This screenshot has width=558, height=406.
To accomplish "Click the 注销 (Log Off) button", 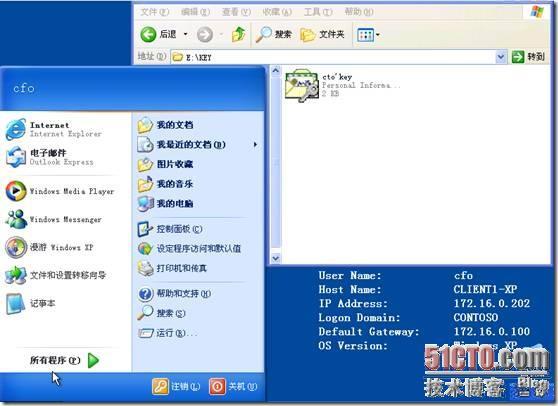I will [176, 386].
